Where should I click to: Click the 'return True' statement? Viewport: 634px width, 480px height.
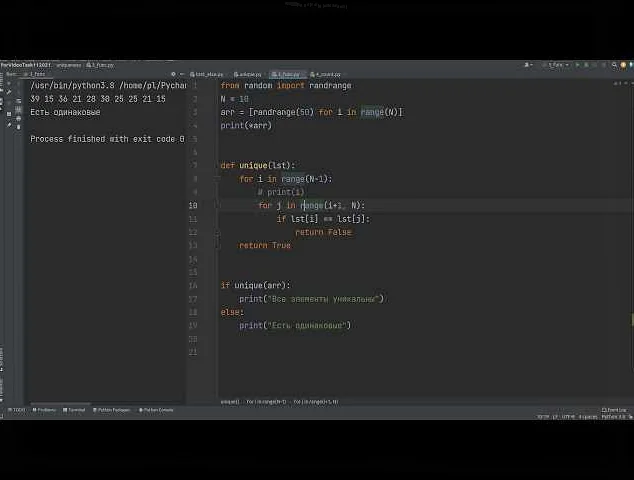coord(265,245)
